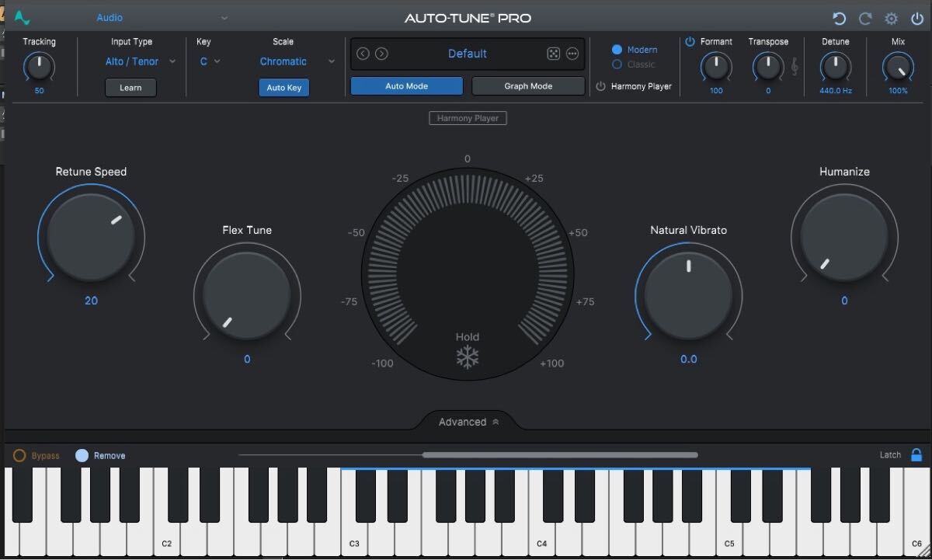Click the keyboard range scrollbar
The height and width of the screenshot is (560, 932).
[x=560, y=455]
